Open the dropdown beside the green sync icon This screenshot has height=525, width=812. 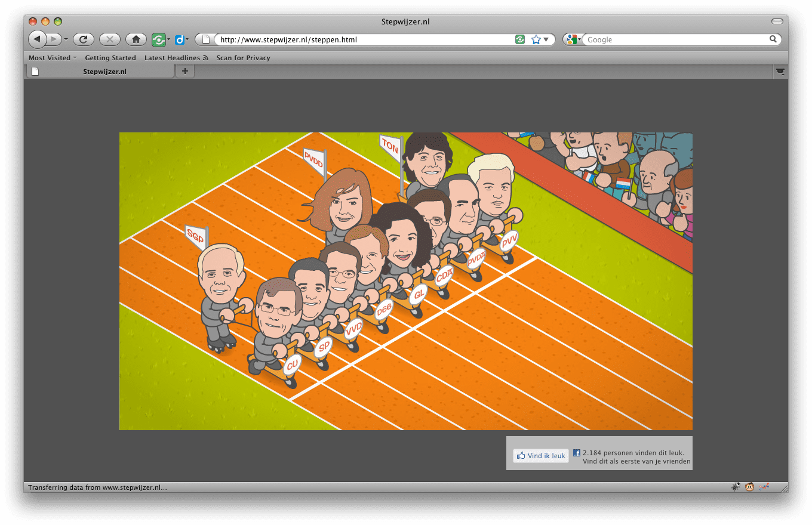pos(169,39)
